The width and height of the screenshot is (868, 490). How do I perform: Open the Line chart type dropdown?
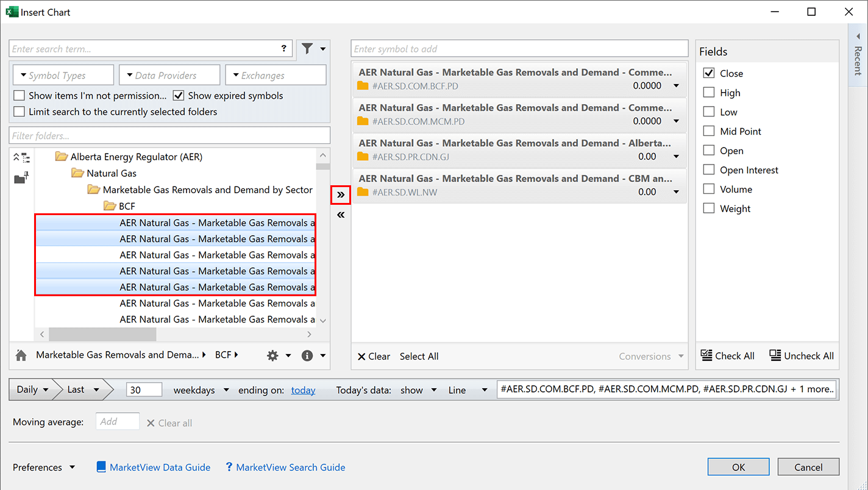[x=468, y=390]
